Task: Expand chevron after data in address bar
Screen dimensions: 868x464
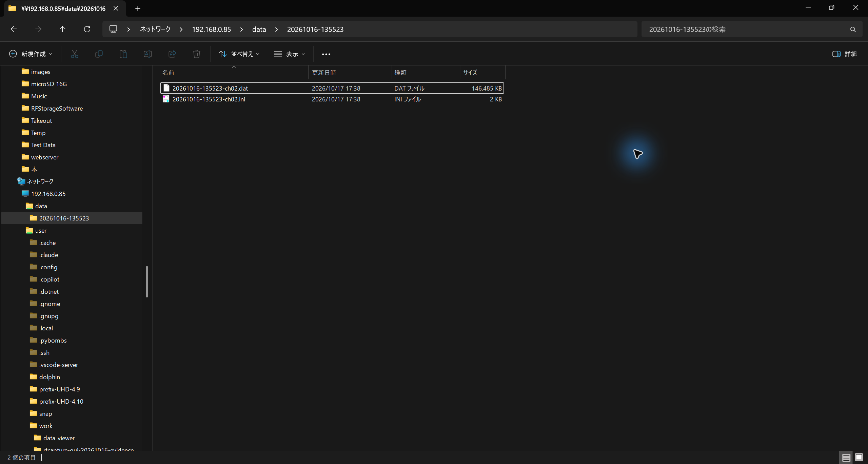Action: (x=276, y=30)
